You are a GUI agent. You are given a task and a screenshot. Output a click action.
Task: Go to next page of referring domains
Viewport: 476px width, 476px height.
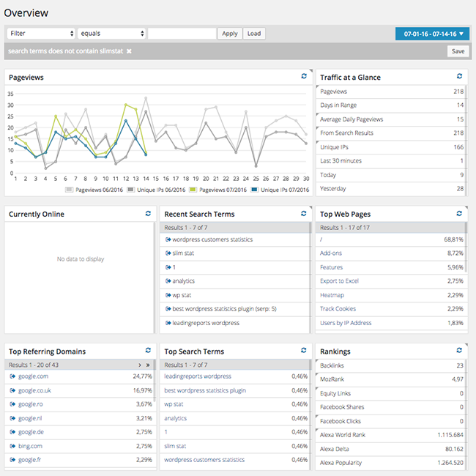tap(140, 365)
